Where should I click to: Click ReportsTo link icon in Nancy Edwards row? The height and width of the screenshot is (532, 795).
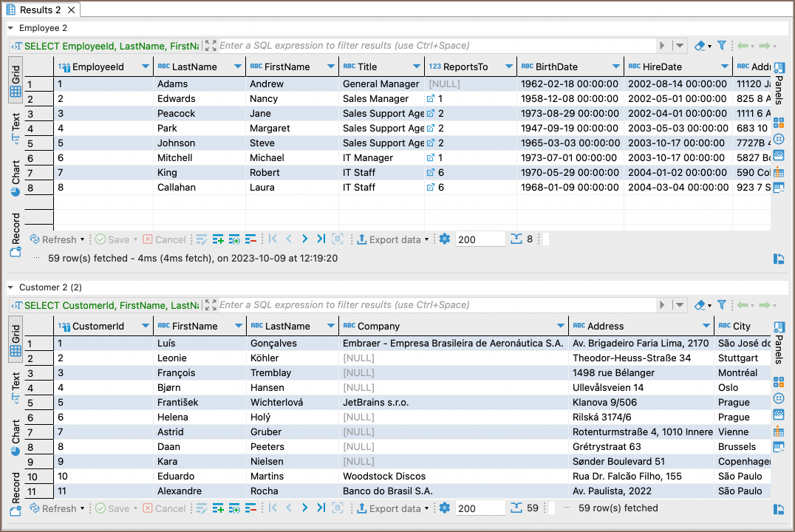click(431, 99)
